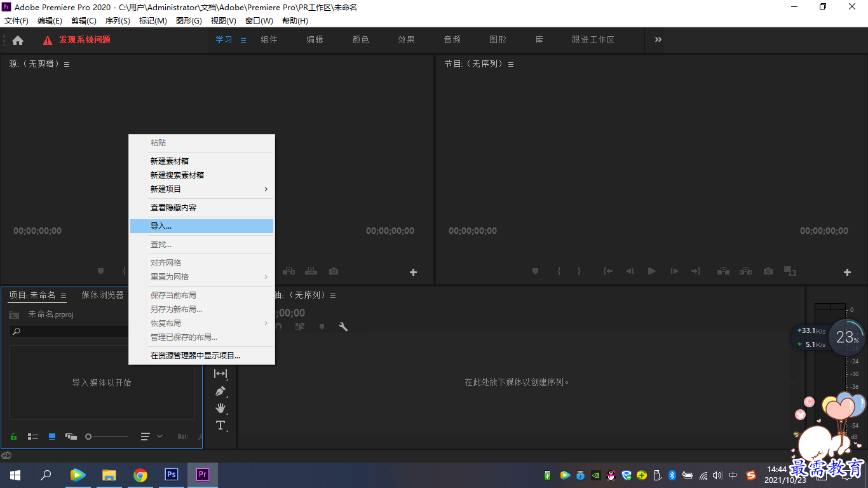Open Source panel menu icon
The image size is (868, 488).
67,64
